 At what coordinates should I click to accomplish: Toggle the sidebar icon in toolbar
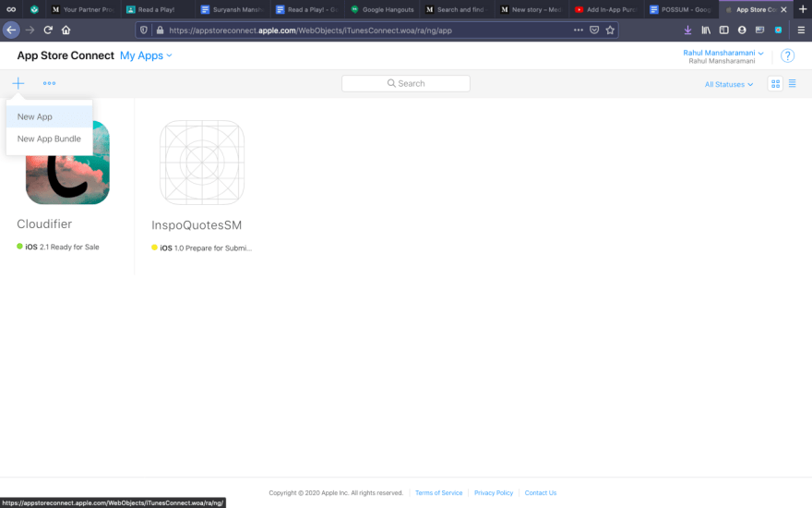(x=724, y=30)
